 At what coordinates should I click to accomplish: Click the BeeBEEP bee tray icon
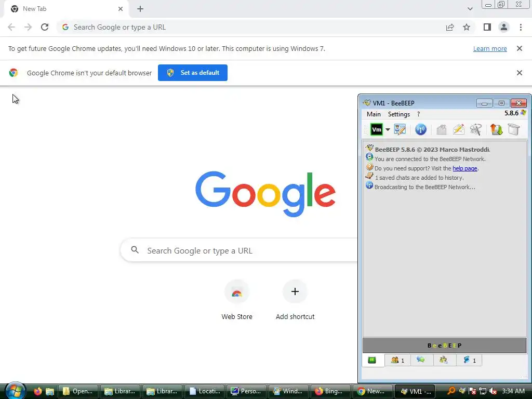462,391
